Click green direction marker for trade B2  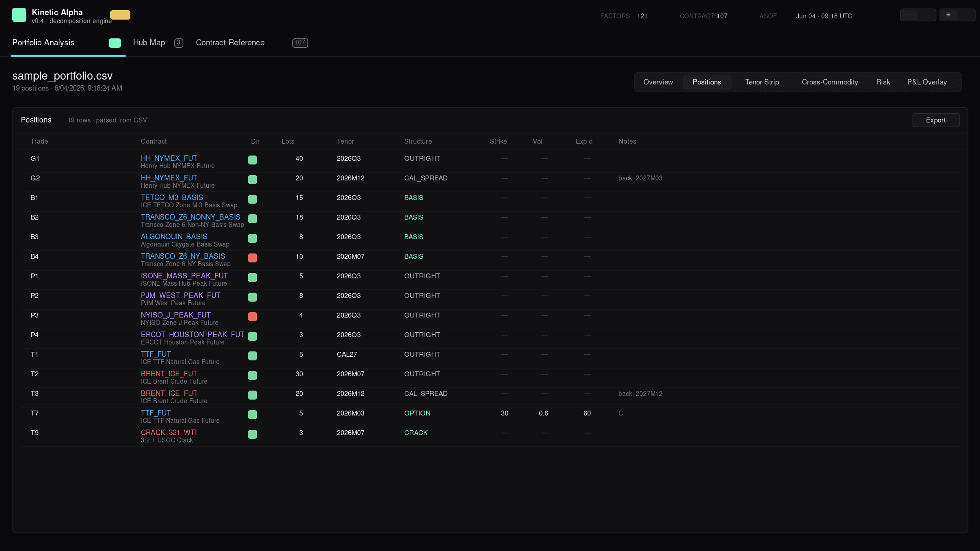[253, 219]
